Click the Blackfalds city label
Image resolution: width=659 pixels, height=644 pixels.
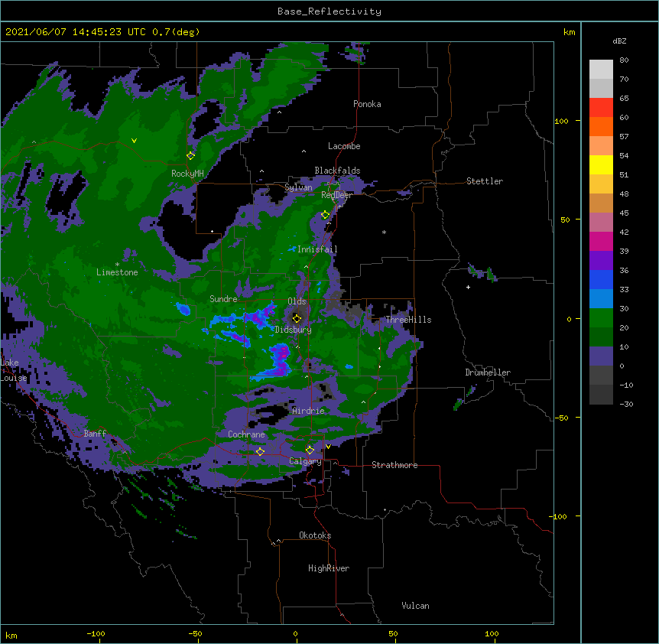[337, 171]
